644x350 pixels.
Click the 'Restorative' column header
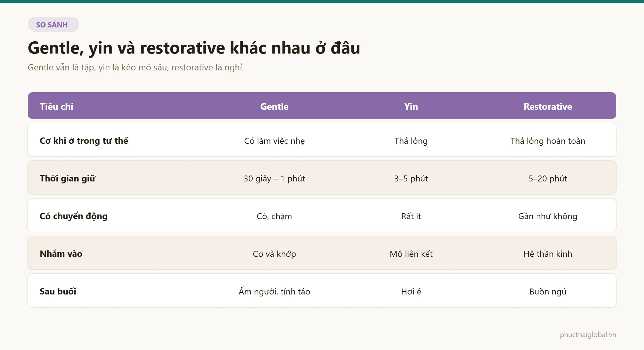click(548, 106)
